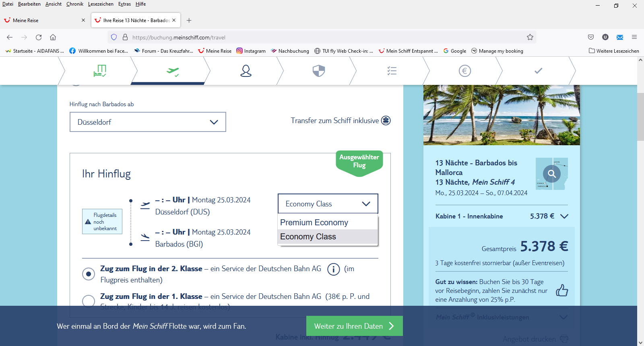Open the Nachbuchung bookmark link
The image size is (644, 346).
290,51
